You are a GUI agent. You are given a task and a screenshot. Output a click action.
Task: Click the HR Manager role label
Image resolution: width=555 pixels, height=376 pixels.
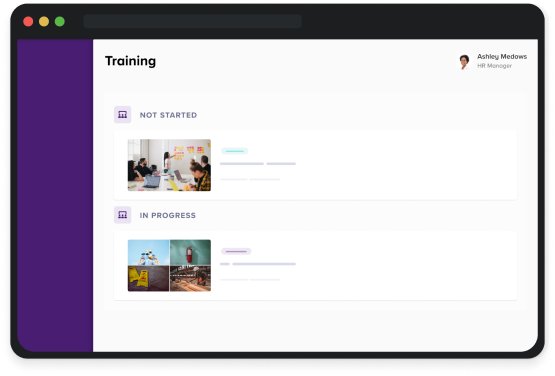click(x=494, y=66)
